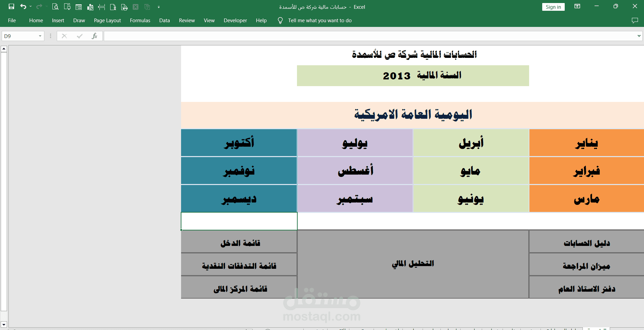Open the Comments speech bubble icon
The image size is (644, 330).
pyautogui.click(x=635, y=21)
